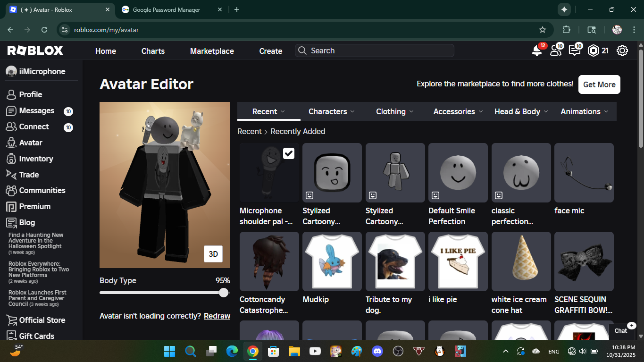Expand the Accessories dropdown
Image resolution: width=644 pixels, height=362 pixels.
click(458, 111)
